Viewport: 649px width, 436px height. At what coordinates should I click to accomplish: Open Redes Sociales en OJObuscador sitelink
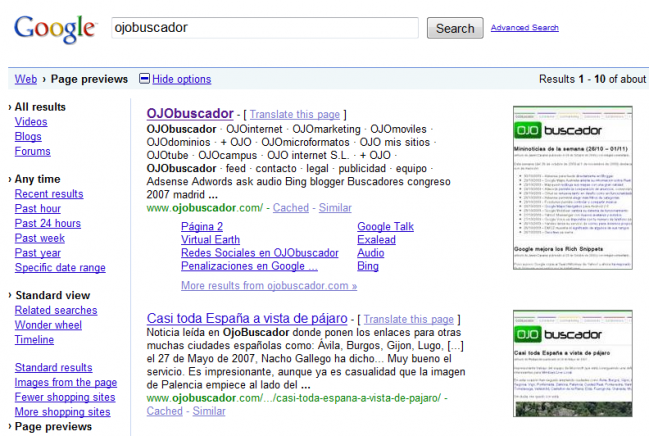pyautogui.click(x=260, y=253)
